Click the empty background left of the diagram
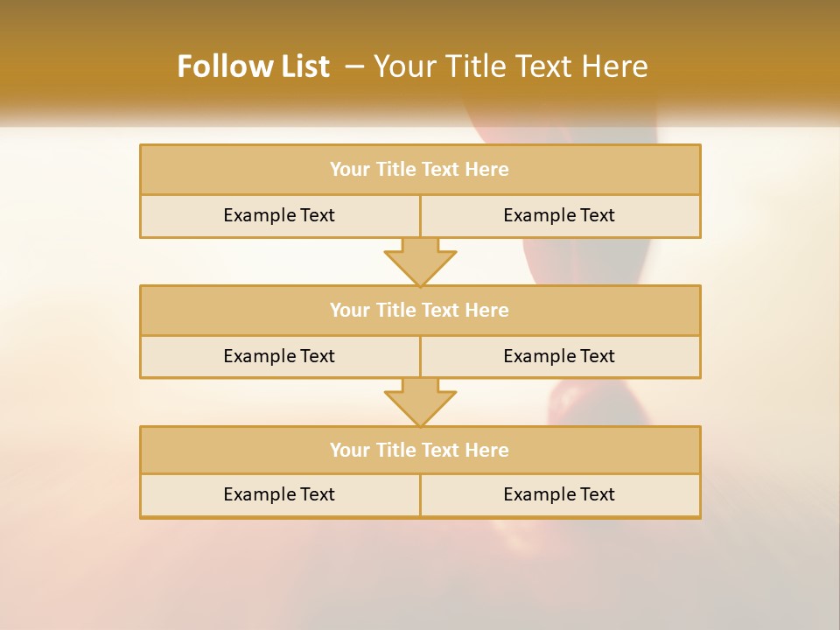The width and height of the screenshot is (840, 630). coord(70,332)
